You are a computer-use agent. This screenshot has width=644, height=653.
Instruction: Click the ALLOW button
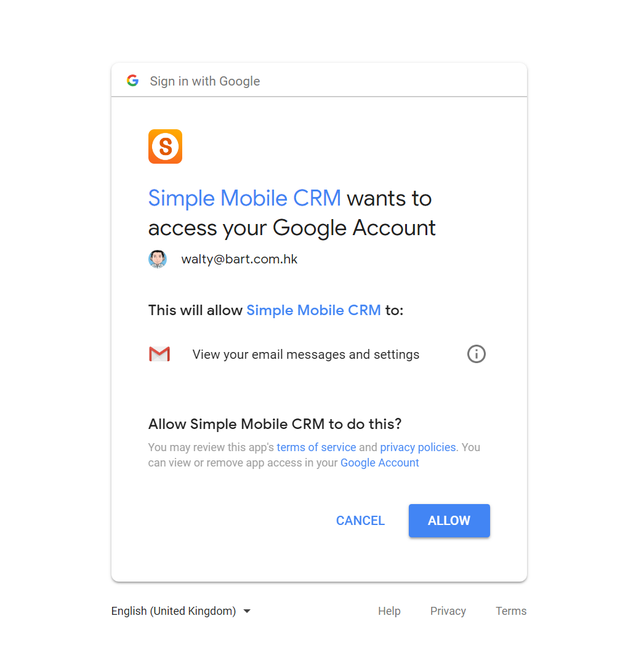tap(449, 521)
